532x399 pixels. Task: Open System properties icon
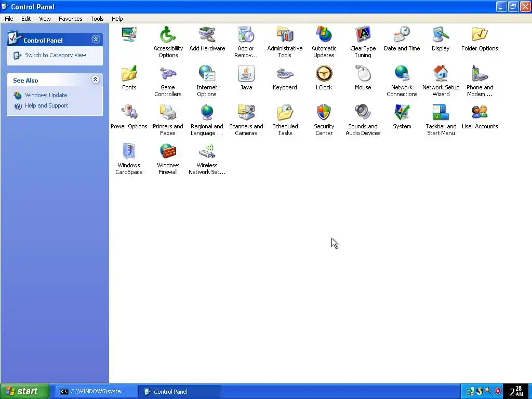click(402, 112)
